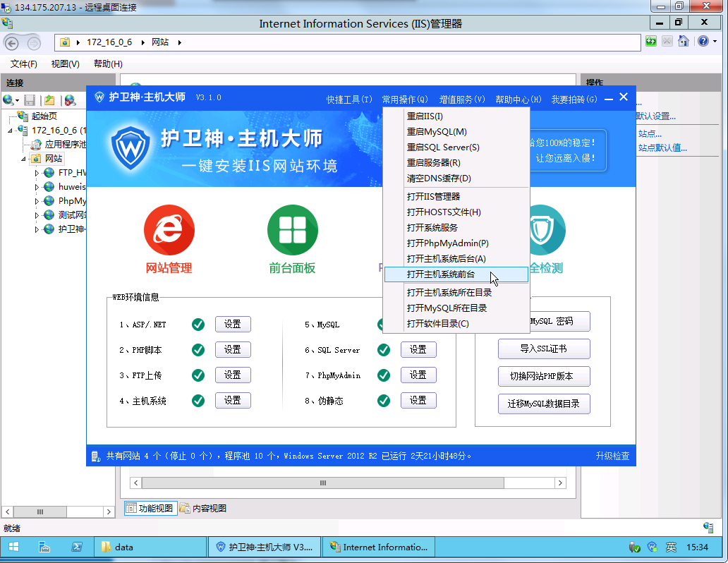Open IIS 文件(F) menu

tap(24, 64)
